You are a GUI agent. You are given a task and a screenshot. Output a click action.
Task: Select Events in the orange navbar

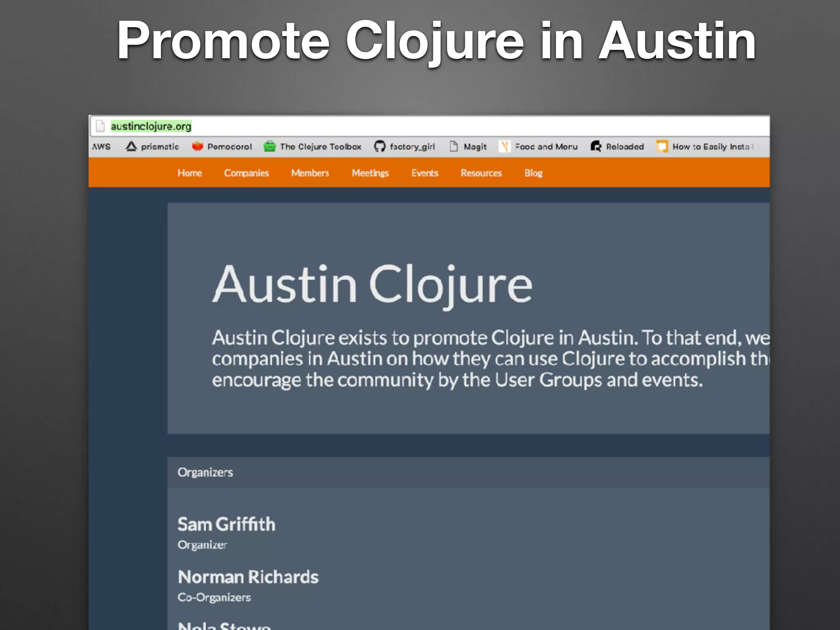click(x=425, y=173)
